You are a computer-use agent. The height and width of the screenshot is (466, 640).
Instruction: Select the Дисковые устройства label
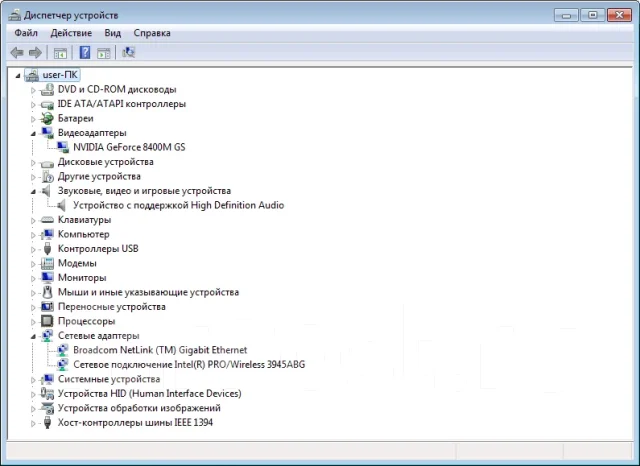click(x=106, y=162)
